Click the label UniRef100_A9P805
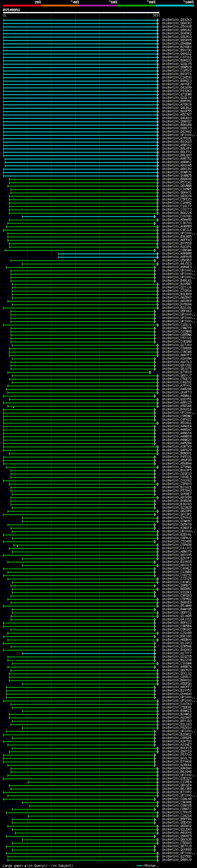This screenshot has width=197, height=868. [x=177, y=257]
